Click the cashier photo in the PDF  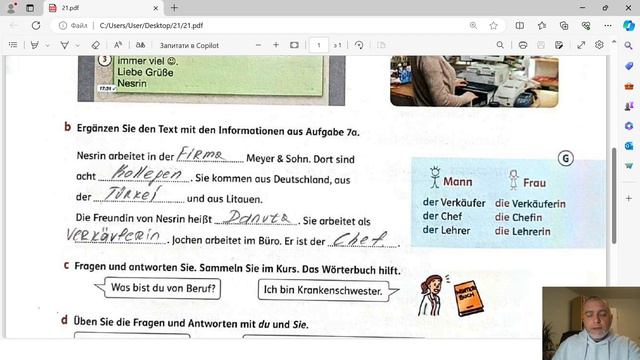[x=474, y=81]
